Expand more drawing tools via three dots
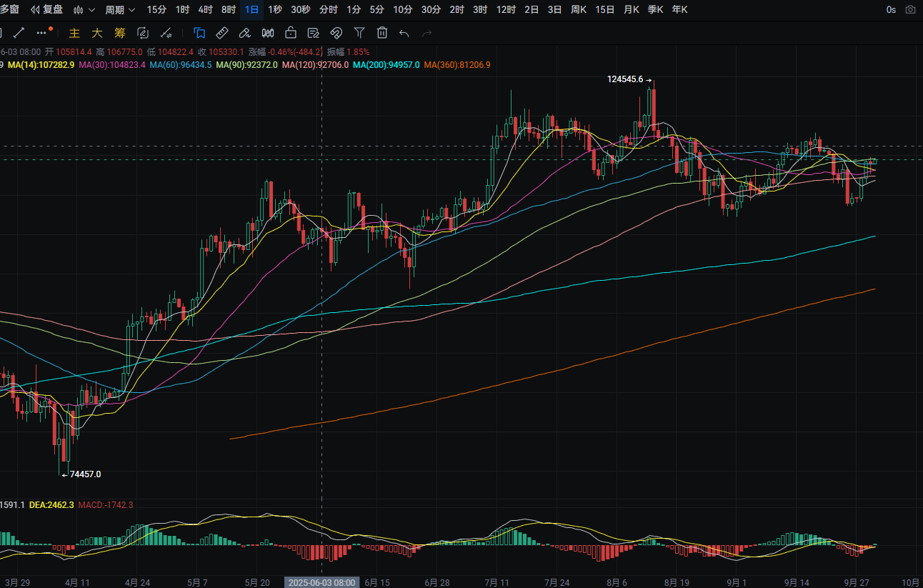 44,33
